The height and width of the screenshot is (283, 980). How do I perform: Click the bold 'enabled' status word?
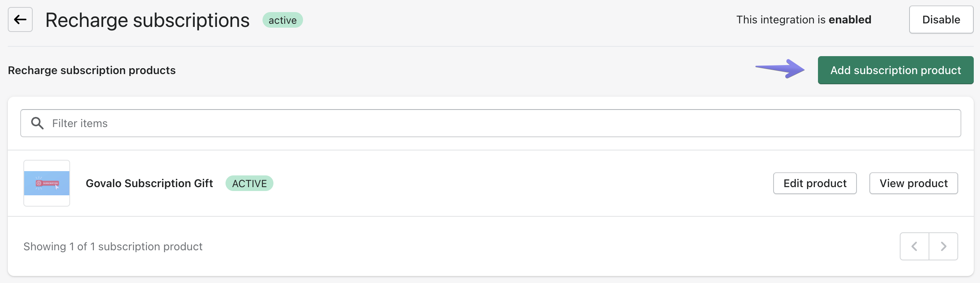[850, 19]
